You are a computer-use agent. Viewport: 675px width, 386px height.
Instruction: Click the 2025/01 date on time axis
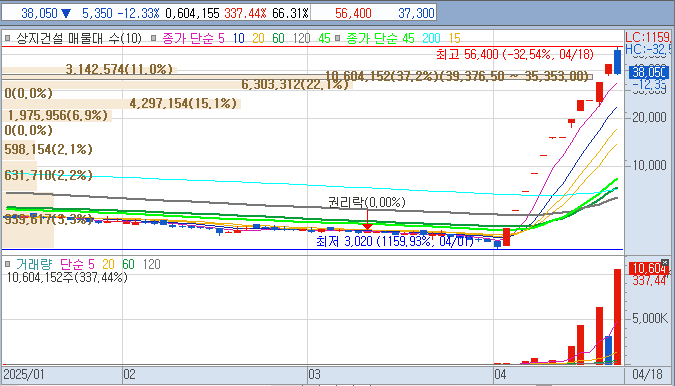(24, 374)
